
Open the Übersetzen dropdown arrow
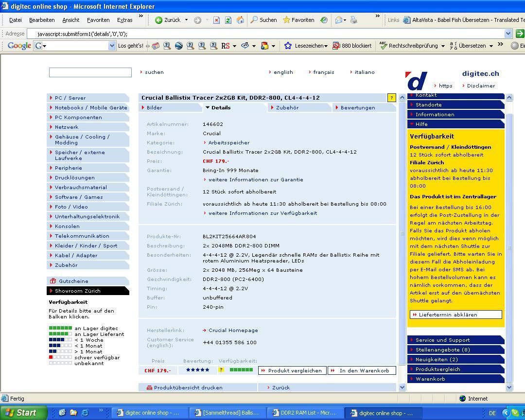coord(491,46)
